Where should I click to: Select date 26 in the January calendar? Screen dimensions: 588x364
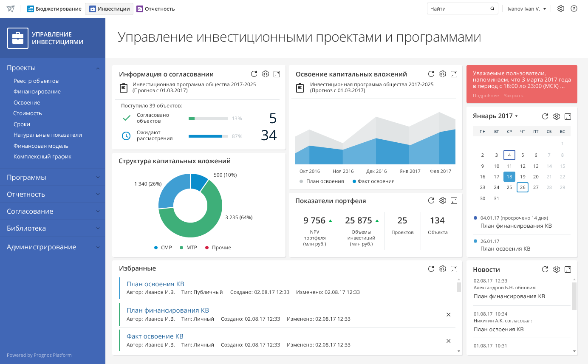click(x=522, y=187)
